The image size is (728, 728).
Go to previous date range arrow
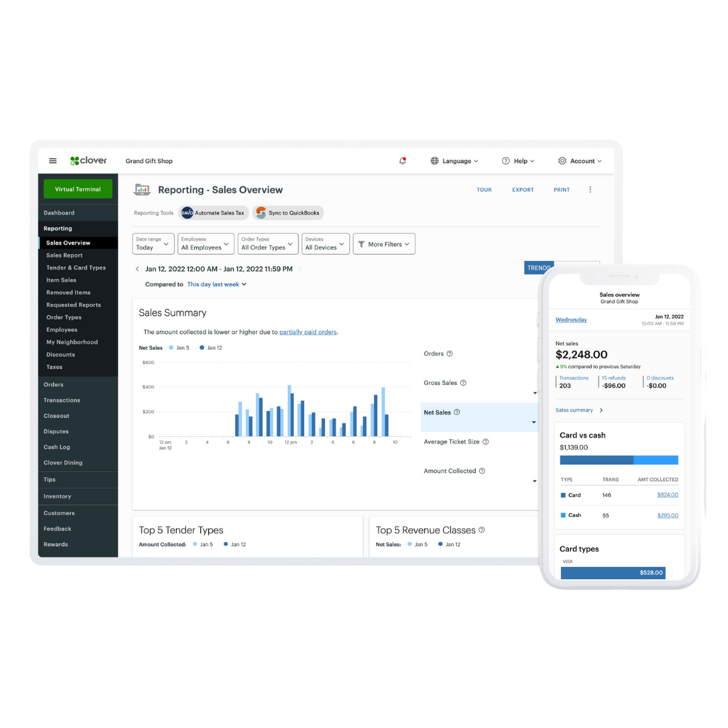click(x=137, y=269)
